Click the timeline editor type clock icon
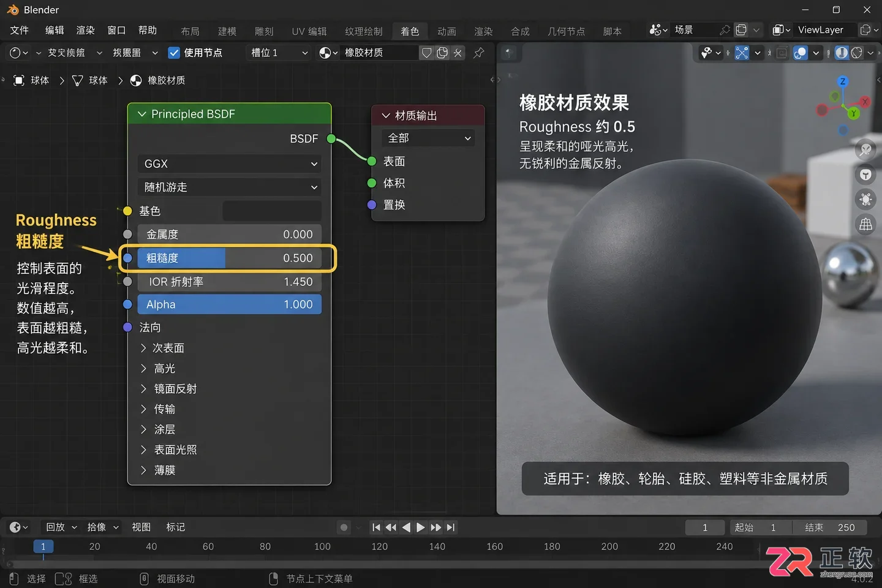 [18, 527]
